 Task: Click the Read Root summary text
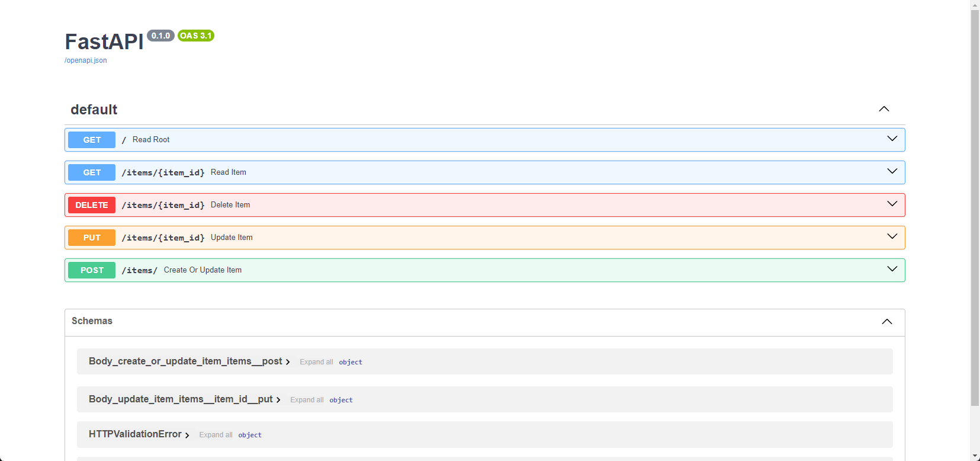tap(151, 140)
